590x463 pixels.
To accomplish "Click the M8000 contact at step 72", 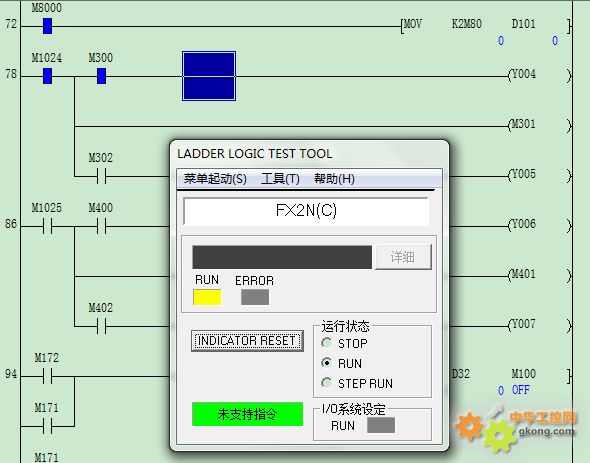I will pyautogui.click(x=47, y=26).
